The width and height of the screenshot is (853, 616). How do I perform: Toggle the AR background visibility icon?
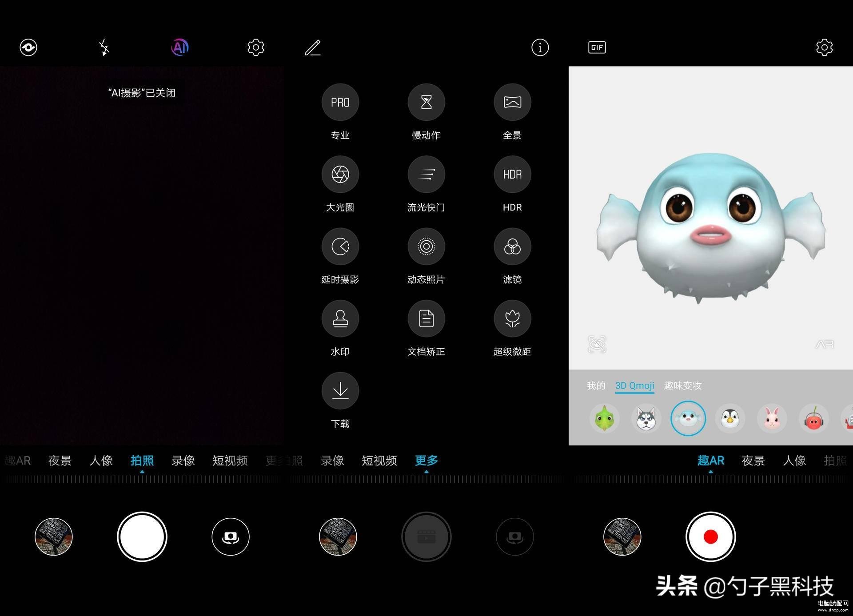597,344
